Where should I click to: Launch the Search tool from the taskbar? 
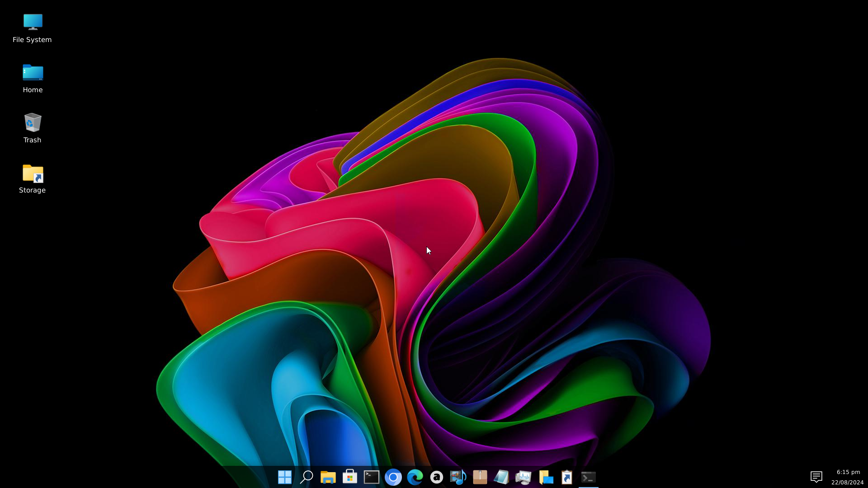pos(306,477)
